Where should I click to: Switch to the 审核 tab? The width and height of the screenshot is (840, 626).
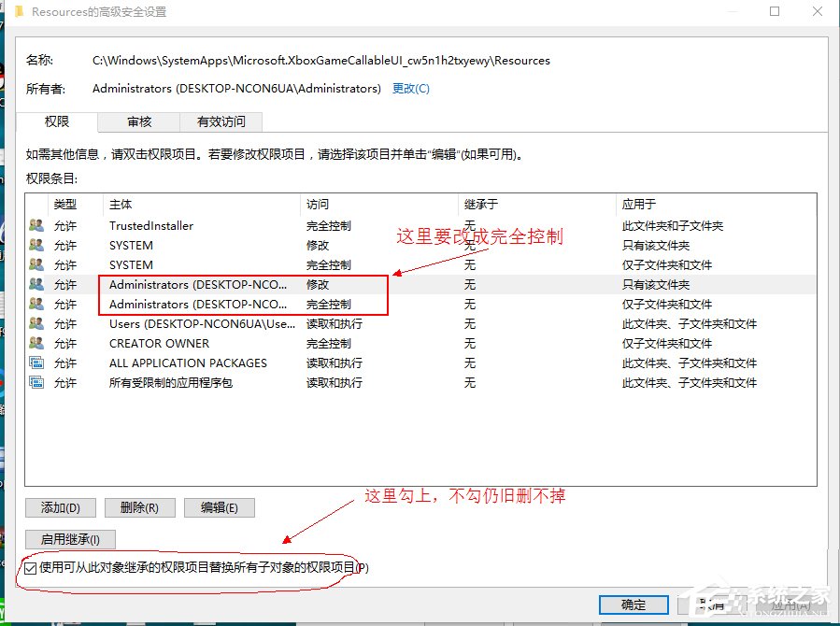click(138, 121)
